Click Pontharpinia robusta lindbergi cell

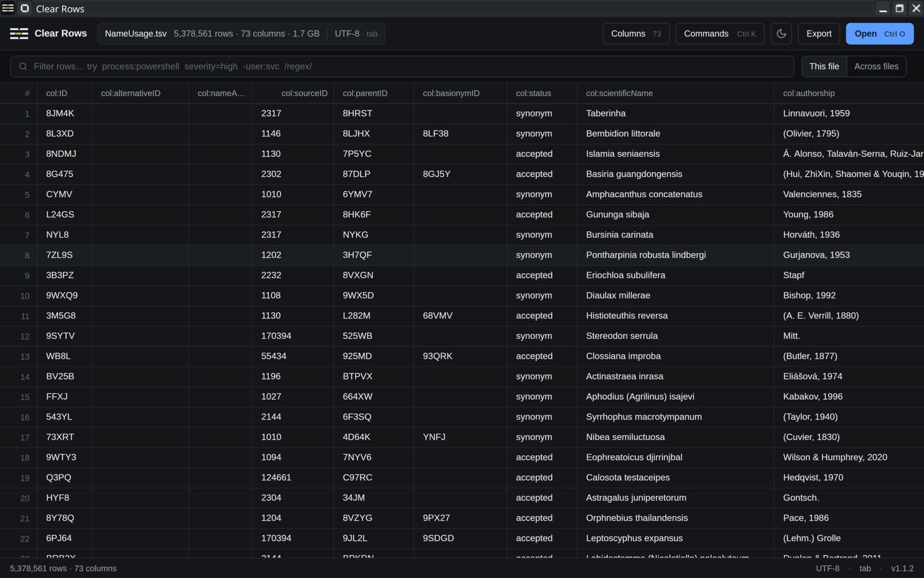click(675, 255)
